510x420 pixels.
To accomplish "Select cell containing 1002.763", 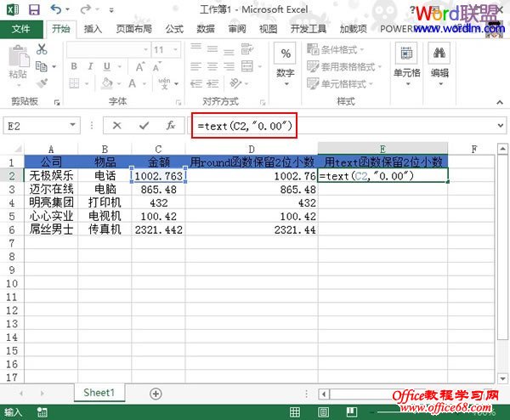I will point(158,176).
